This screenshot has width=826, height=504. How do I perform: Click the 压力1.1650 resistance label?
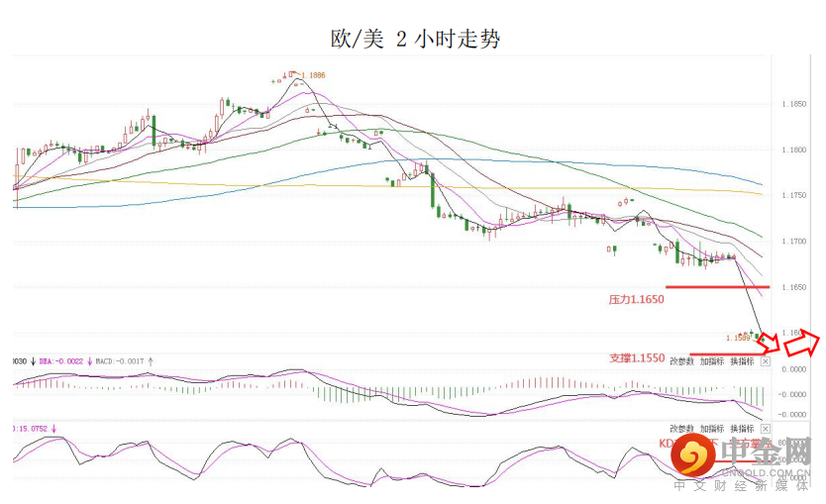[x=637, y=300]
